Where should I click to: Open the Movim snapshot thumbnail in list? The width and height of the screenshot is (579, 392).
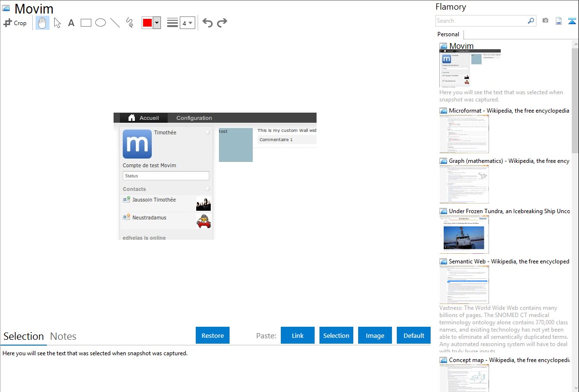click(x=470, y=68)
